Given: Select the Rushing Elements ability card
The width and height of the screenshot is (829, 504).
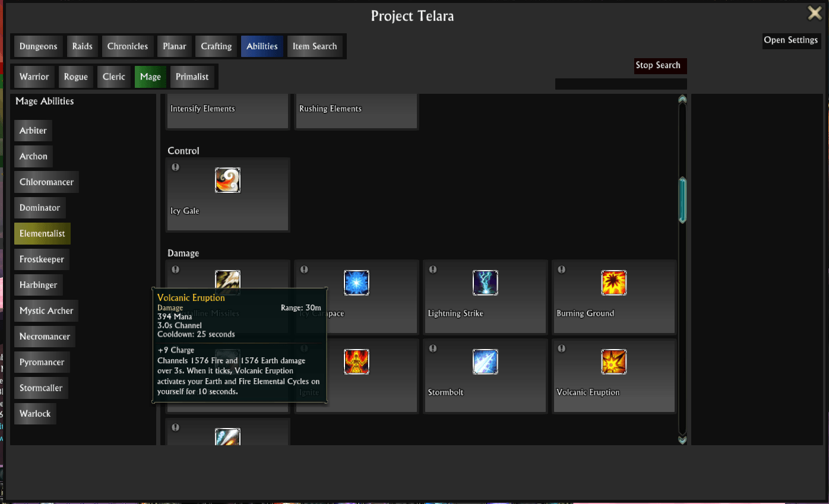Looking at the screenshot, I should click(356, 111).
